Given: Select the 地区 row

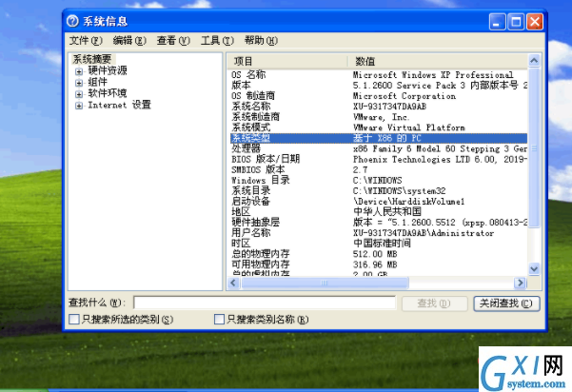Looking at the screenshot, I should [x=379, y=212].
